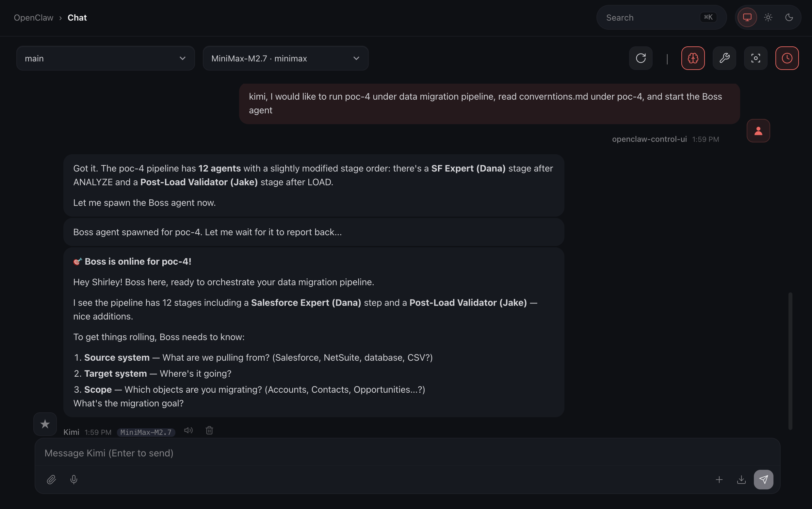Click the chevron on the model selector
Image resolution: width=812 pixels, height=509 pixels.
[356, 58]
